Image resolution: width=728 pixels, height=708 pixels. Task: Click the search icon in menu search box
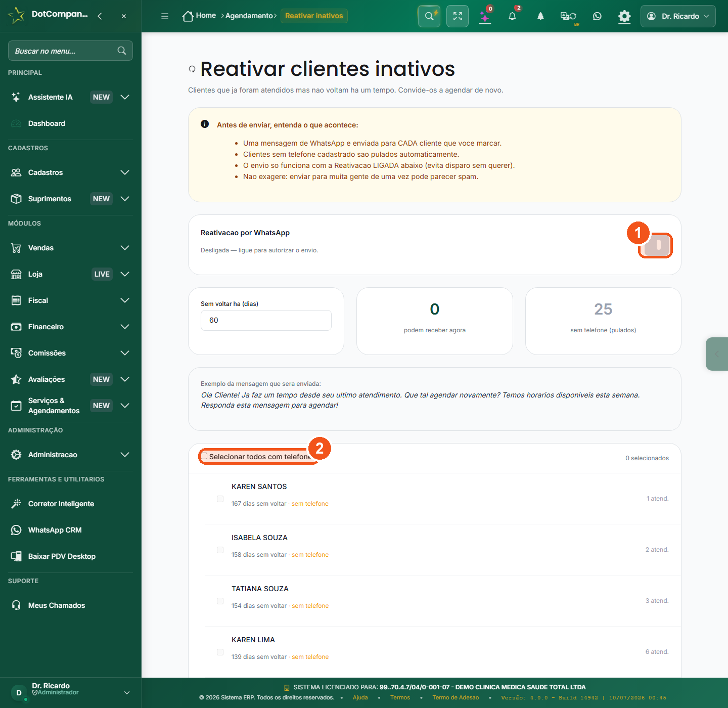[x=122, y=51]
